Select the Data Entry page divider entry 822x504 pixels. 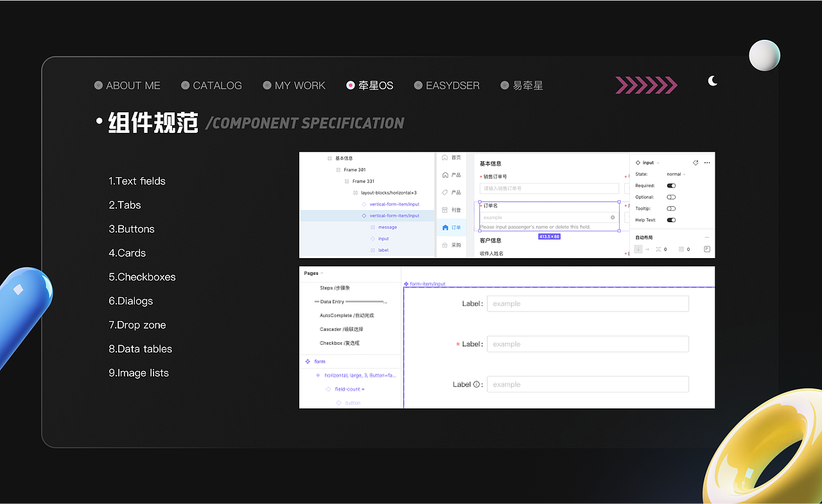tap(351, 302)
